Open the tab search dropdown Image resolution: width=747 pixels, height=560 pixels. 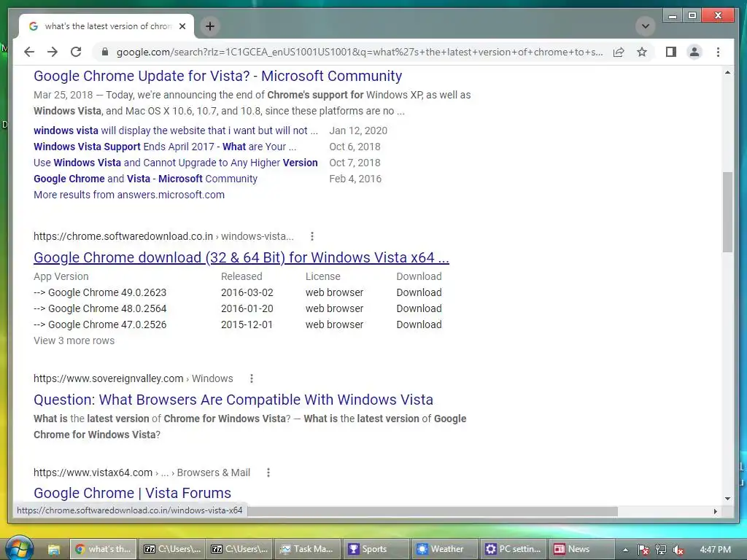coord(646,26)
